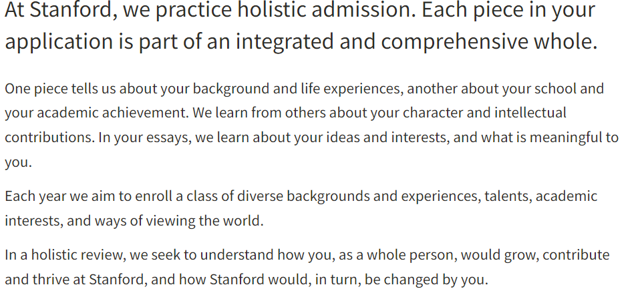Click the paragraph starting 'One piece tells us'
The width and height of the screenshot is (644, 295).
pyautogui.click(x=311, y=125)
